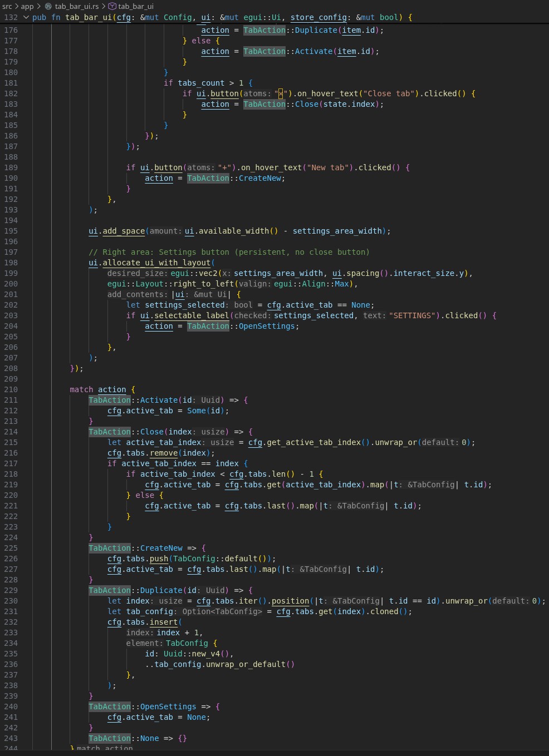Click 'unwrap_or_default()' on line 236

[x=250, y=664]
